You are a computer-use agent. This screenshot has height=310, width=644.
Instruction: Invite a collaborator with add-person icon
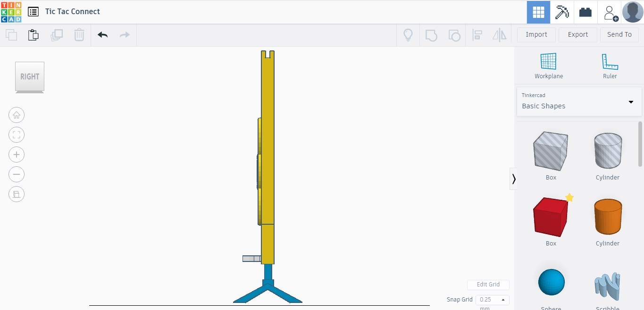click(611, 13)
